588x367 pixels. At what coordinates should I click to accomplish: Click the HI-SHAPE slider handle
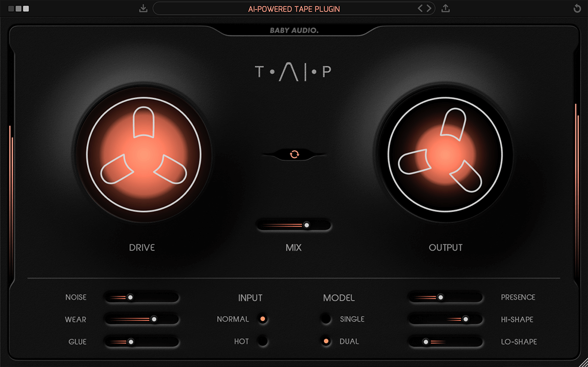(x=465, y=319)
